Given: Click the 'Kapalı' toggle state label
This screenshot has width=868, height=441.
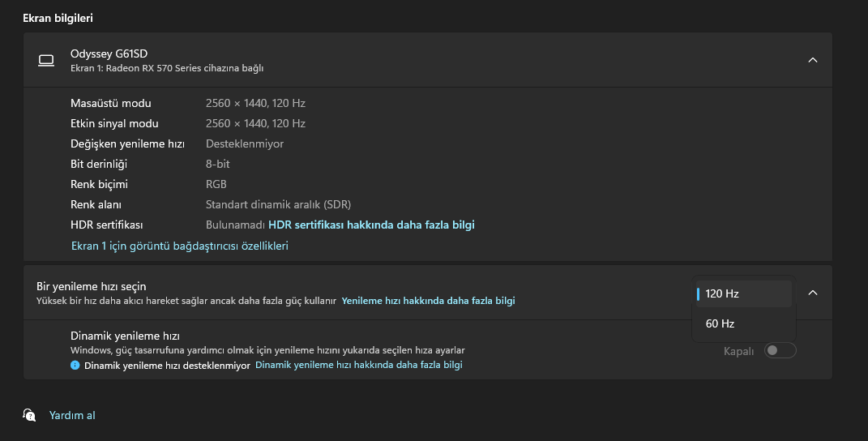Looking at the screenshot, I should (x=738, y=351).
